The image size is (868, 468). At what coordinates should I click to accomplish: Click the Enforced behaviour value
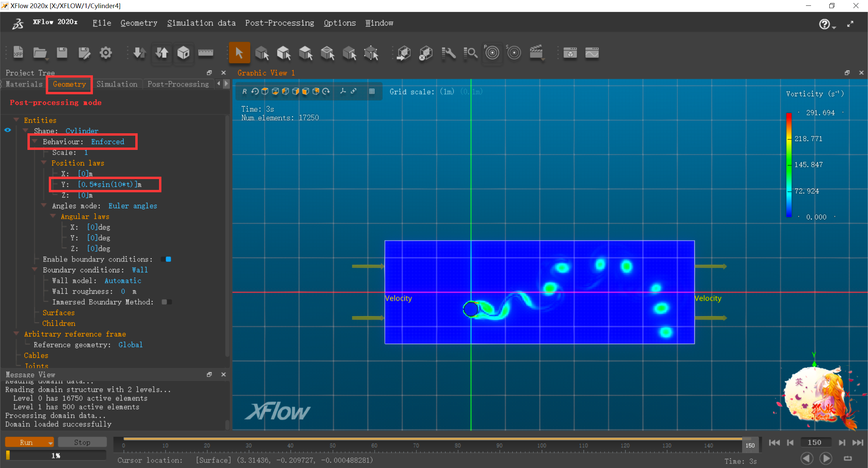tap(107, 142)
